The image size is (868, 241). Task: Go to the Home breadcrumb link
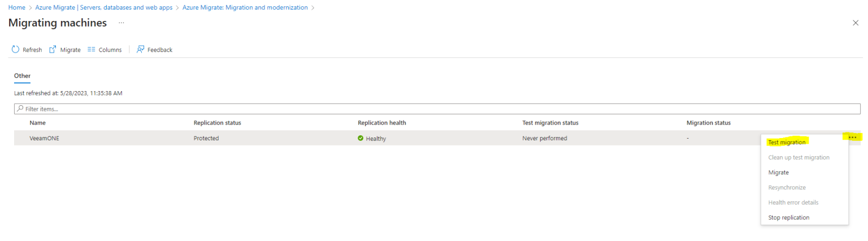(16, 7)
